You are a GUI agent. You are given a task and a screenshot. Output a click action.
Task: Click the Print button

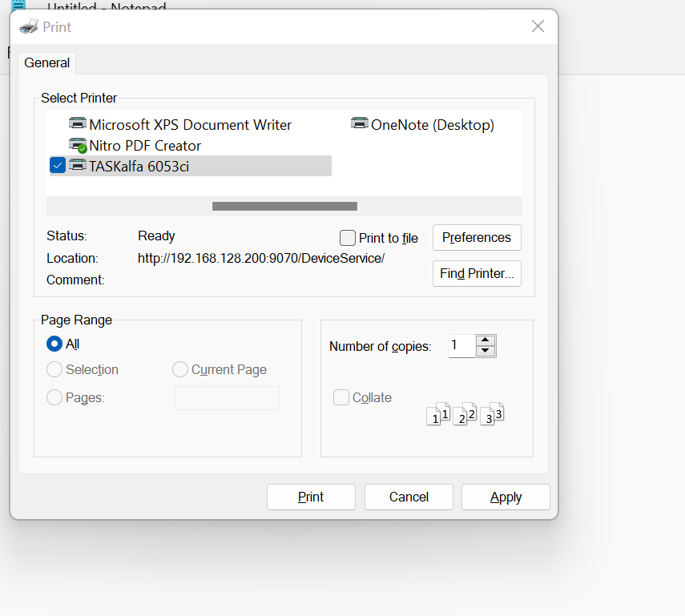pyautogui.click(x=311, y=497)
